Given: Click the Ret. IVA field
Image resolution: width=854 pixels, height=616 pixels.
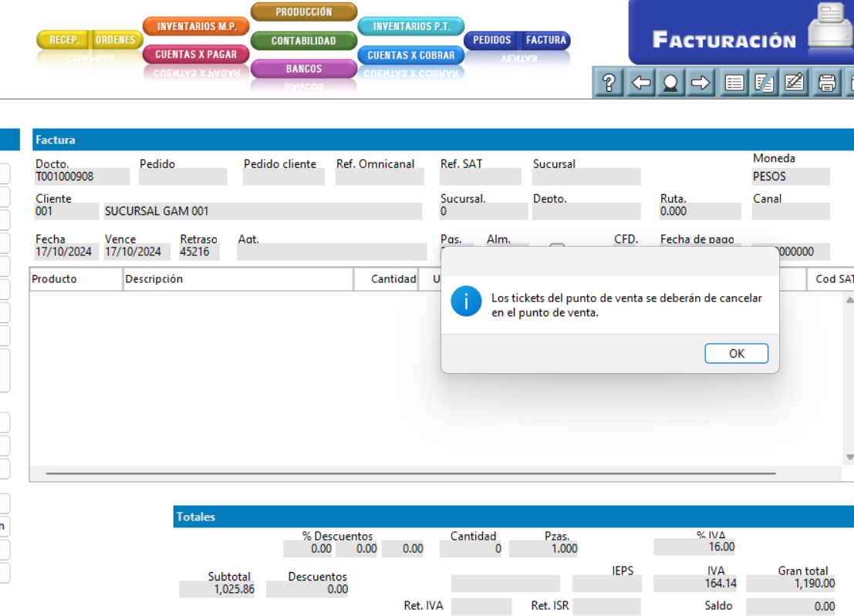Looking at the screenshot, I should [x=481, y=606].
